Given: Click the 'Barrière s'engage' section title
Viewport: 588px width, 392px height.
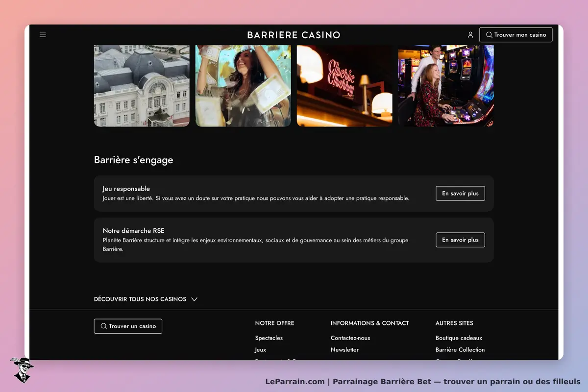Looking at the screenshot, I should (134, 160).
